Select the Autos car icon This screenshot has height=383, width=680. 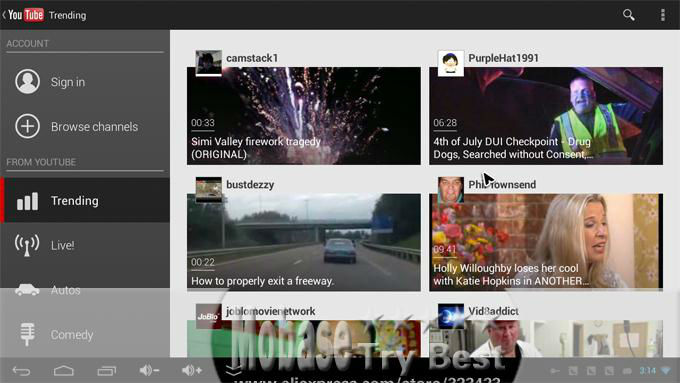point(27,290)
